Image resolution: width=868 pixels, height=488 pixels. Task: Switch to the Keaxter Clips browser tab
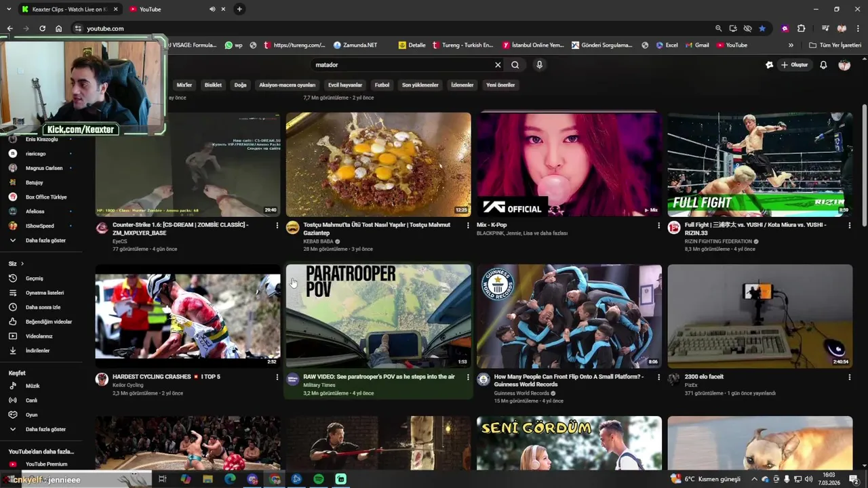point(69,9)
